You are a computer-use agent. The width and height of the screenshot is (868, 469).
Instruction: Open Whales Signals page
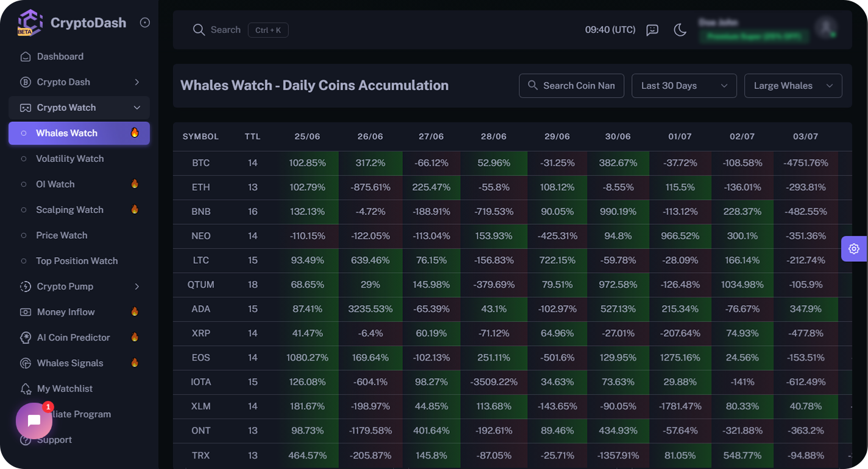pyautogui.click(x=79, y=364)
